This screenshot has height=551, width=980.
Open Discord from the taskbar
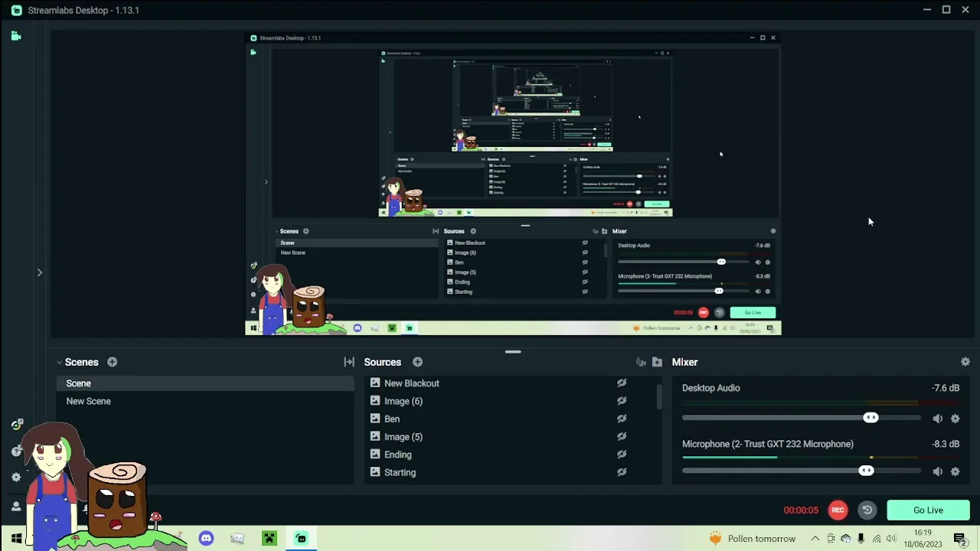tap(206, 539)
